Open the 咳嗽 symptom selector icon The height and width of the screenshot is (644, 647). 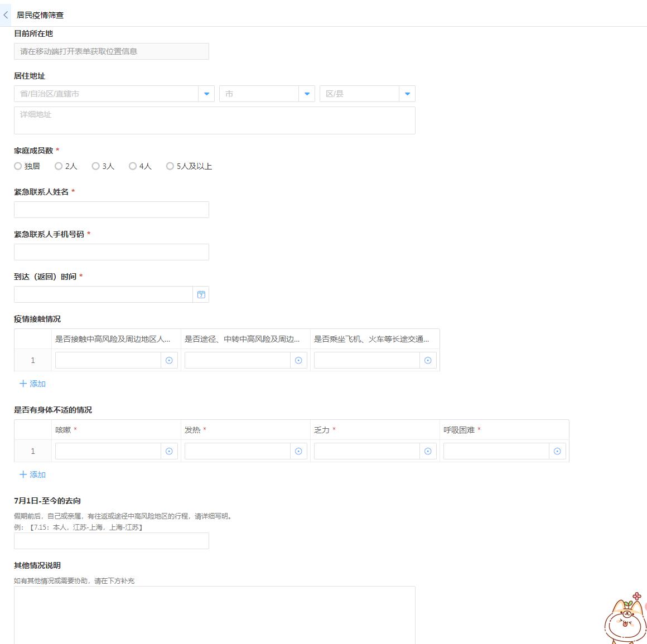coord(169,451)
